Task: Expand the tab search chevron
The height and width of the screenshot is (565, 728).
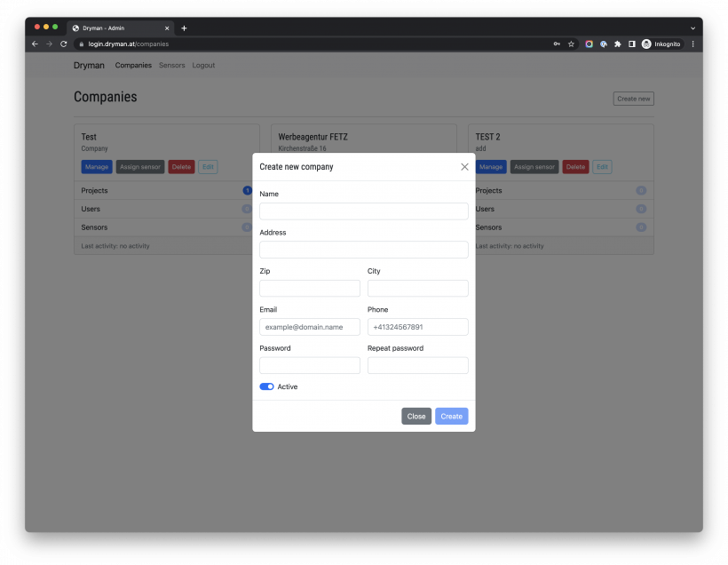Action: pyautogui.click(x=692, y=28)
